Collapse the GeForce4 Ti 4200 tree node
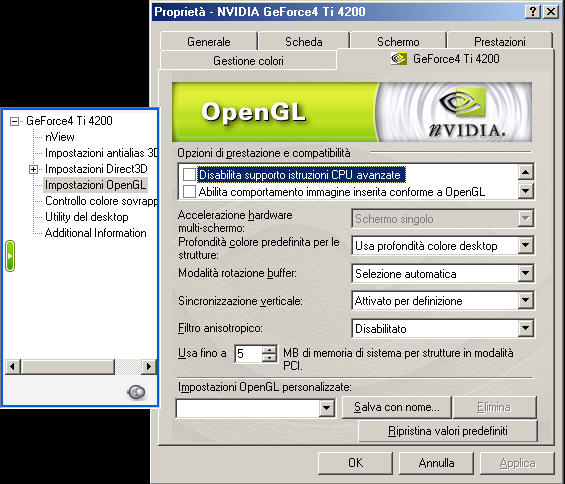Image resolution: width=565 pixels, height=484 pixels. click(14, 121)
